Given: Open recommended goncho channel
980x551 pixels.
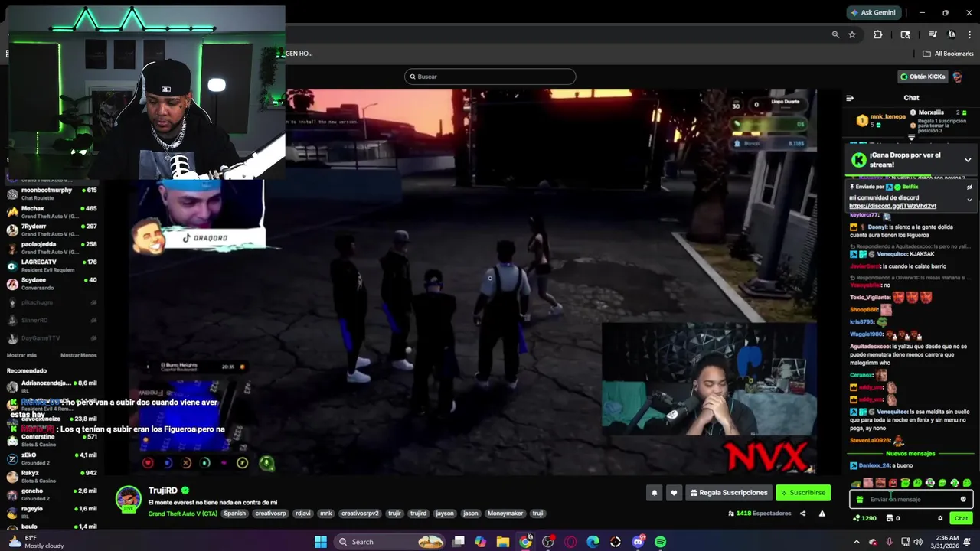Looking at the screenshot, I should point(52,494).
